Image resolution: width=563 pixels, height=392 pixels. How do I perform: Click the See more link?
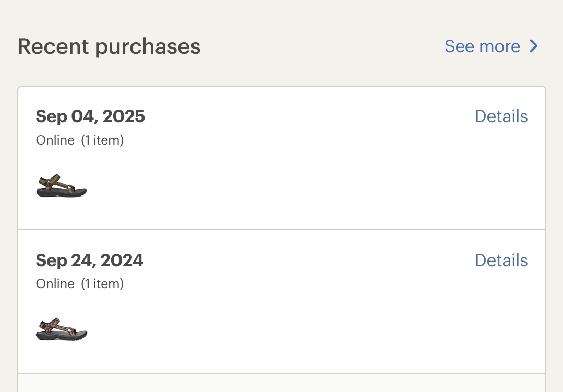[482, 46]
